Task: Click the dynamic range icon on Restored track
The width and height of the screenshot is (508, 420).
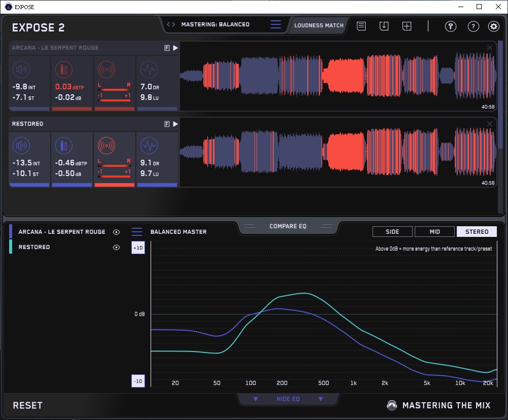Action: pyautogui.click(x=149, y=146)
